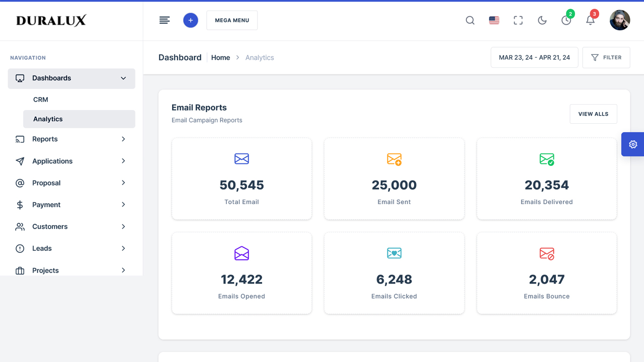
Task: Collapse the sidebar with the hamburger icon
Action: 165,20
